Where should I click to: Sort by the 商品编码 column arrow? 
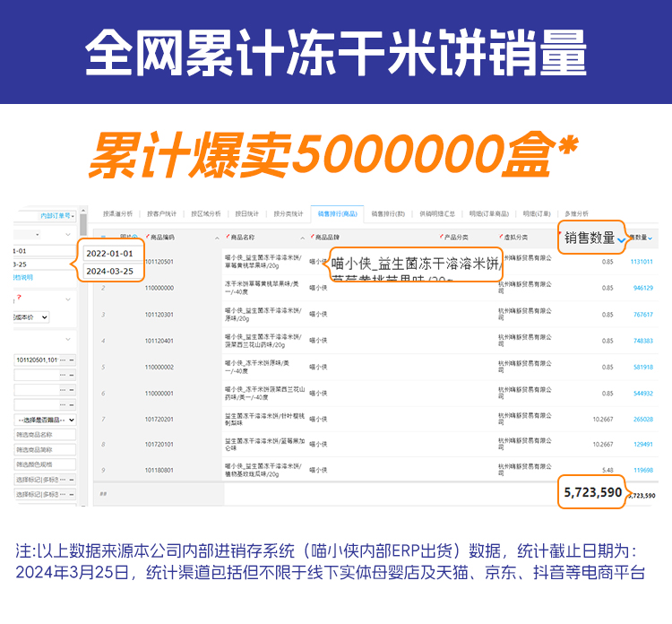(217, 238)
